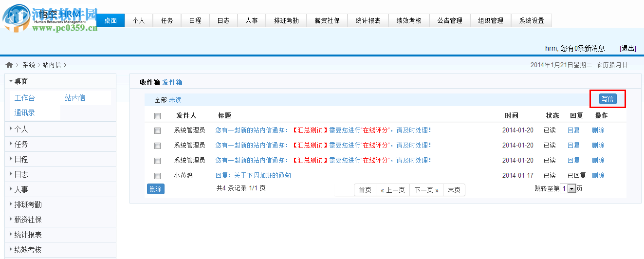Click 删除 for first 系统管理员 message

(x=598, y=130)
